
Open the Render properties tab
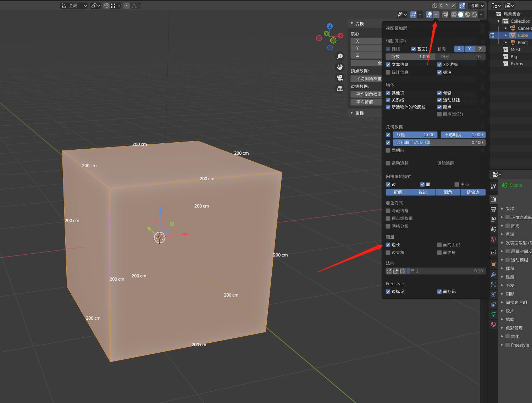[x=493, y=199]
